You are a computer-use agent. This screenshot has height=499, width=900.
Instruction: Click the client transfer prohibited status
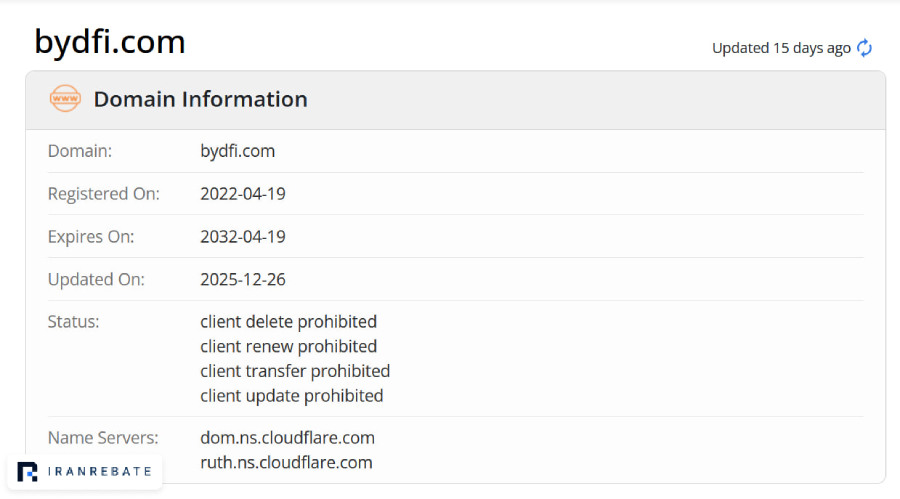295,371
